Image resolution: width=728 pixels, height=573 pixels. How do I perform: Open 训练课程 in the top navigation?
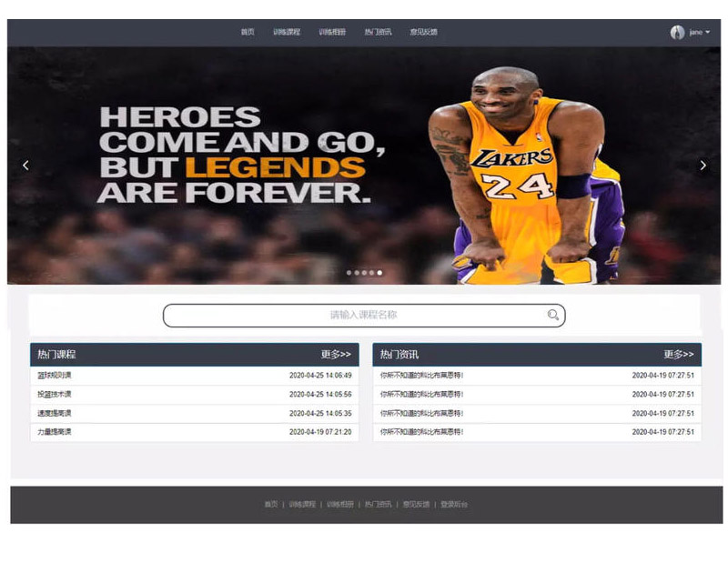point(287,32)
